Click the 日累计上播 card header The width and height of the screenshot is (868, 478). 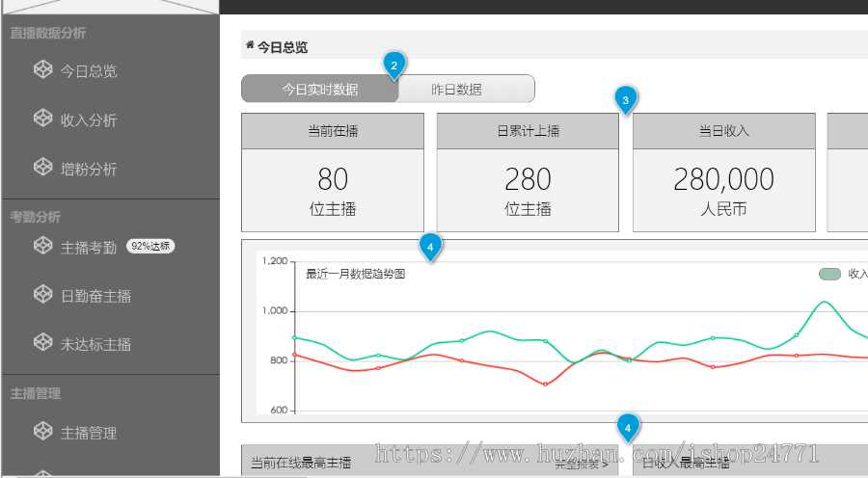(x=528, y=131)
